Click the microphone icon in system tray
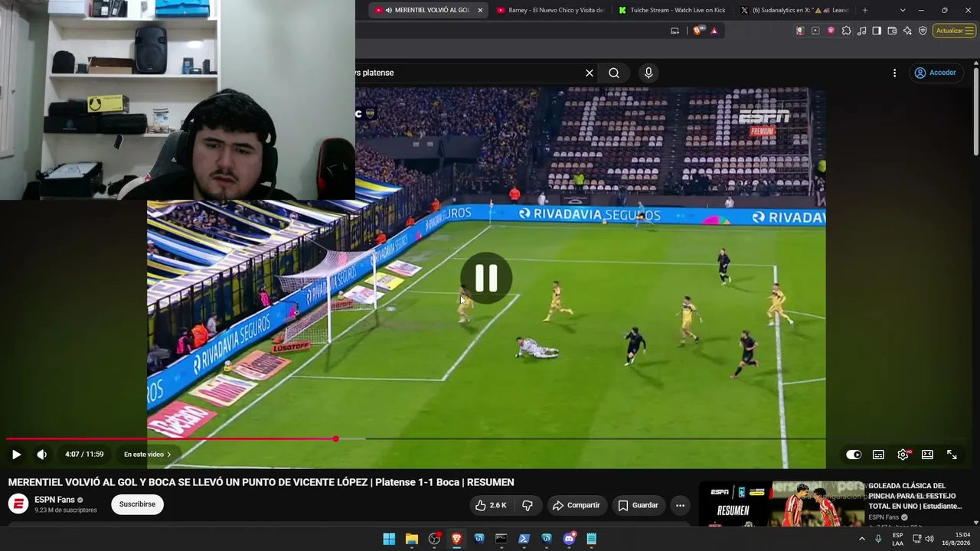980x551 pixels. pos(879,539)
